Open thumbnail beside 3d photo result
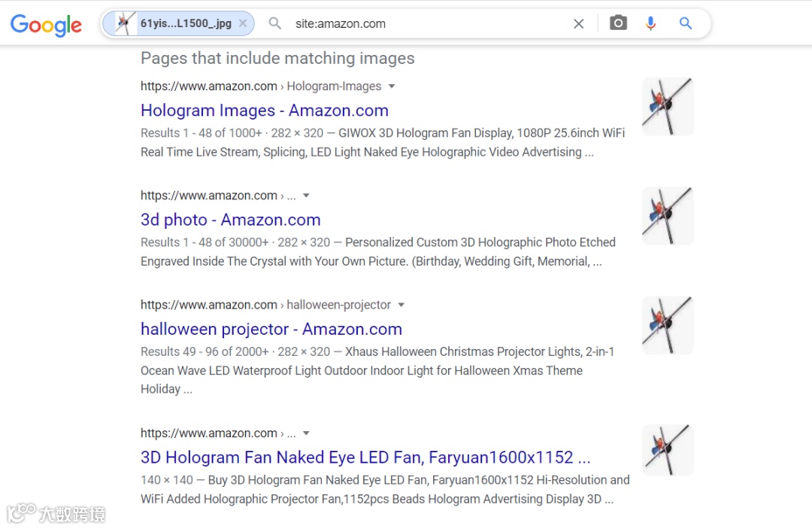This screenshot has width=812, height=529. [668, 216]
